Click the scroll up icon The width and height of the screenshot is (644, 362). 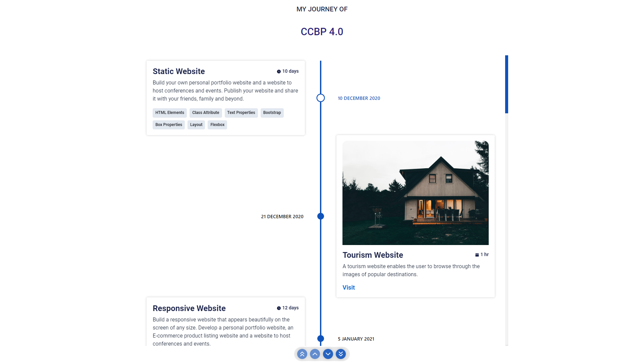315,354
